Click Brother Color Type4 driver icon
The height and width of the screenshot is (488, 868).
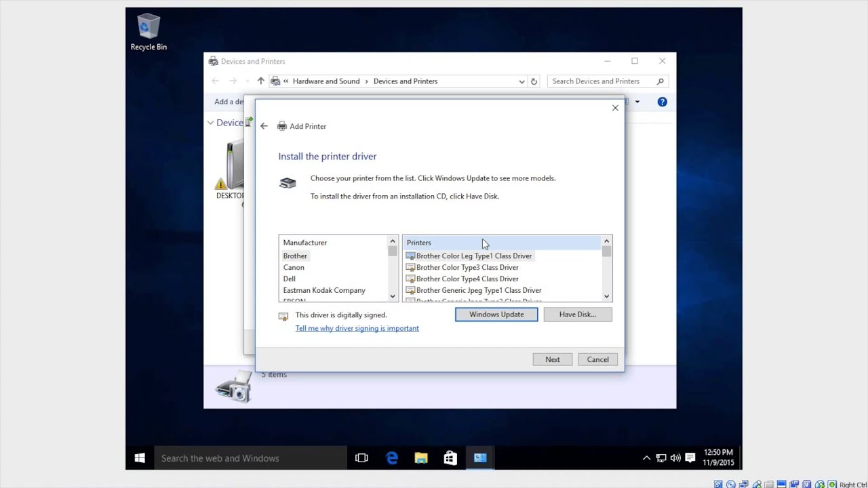coord(410,279)
